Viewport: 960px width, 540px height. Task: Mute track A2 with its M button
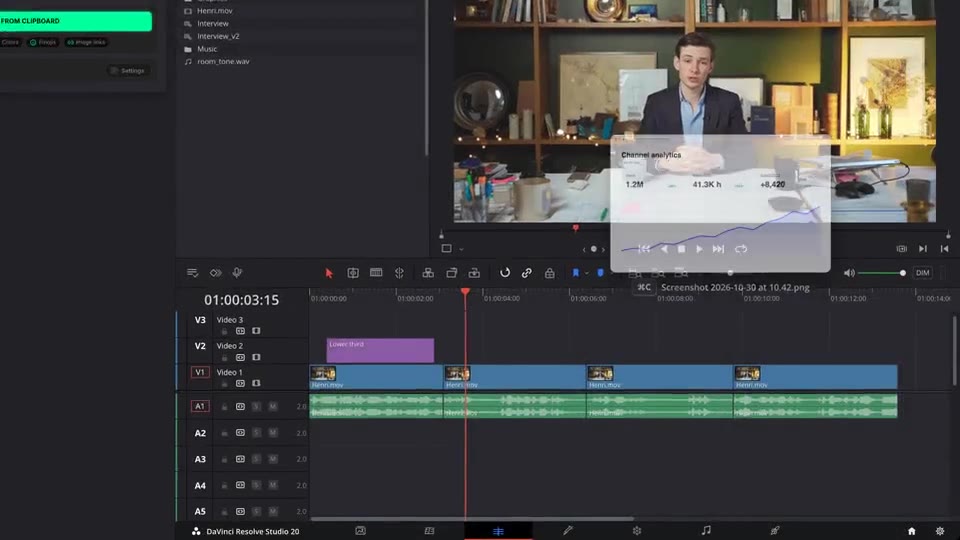point(272,433)
